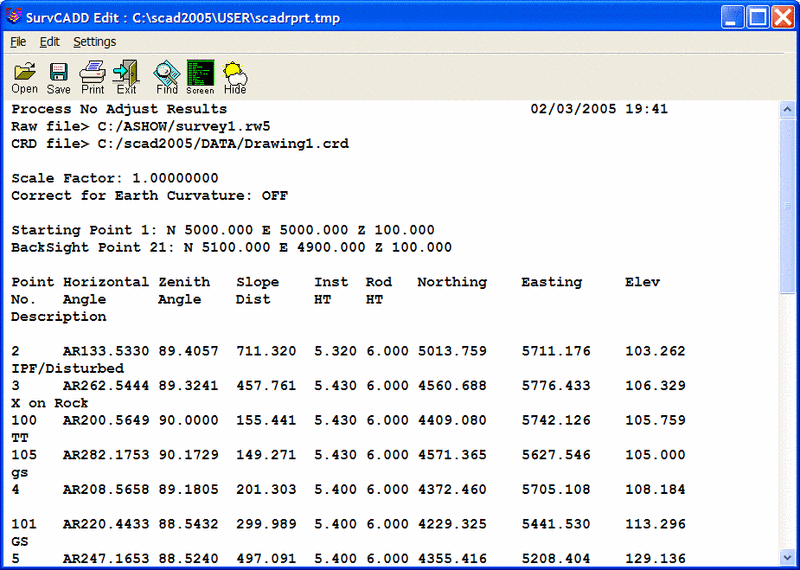This screenshot has width=800, height=570.
Task: Exit the editor via the Exit icon
Action: (x=126, y=78)
